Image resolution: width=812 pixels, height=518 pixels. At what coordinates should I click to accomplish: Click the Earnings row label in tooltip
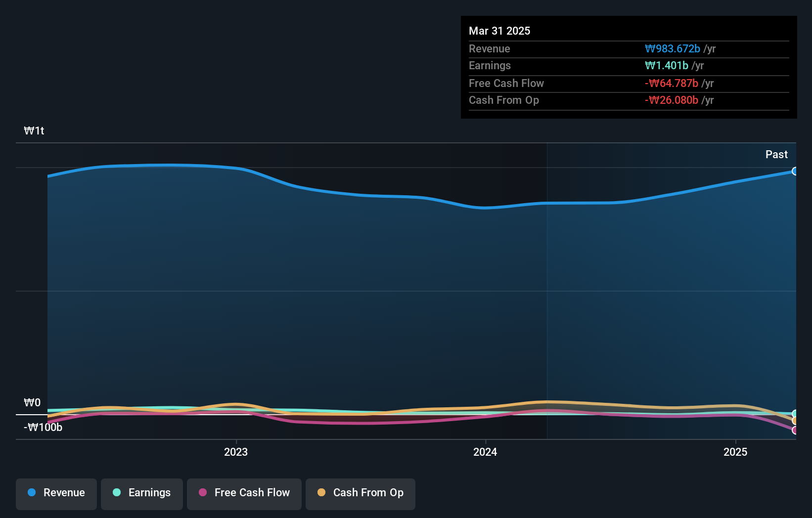pyautogui.click(x=490, y=65)
